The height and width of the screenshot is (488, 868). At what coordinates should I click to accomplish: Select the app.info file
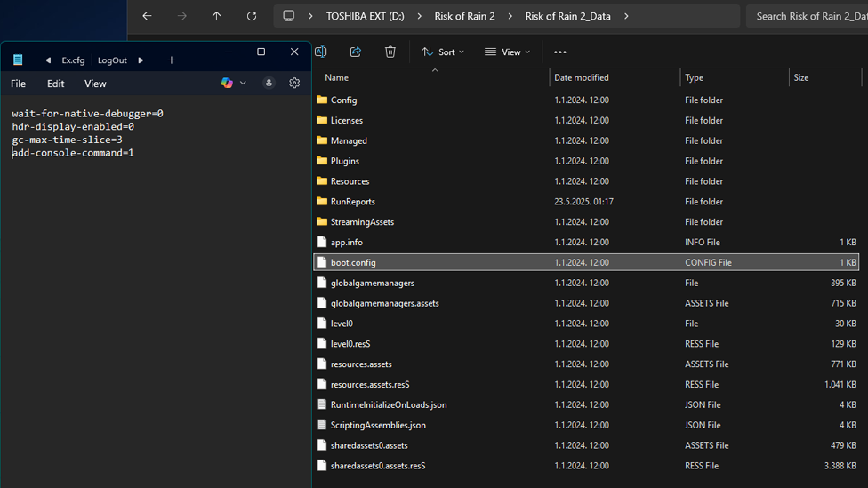tap(586, 243)
